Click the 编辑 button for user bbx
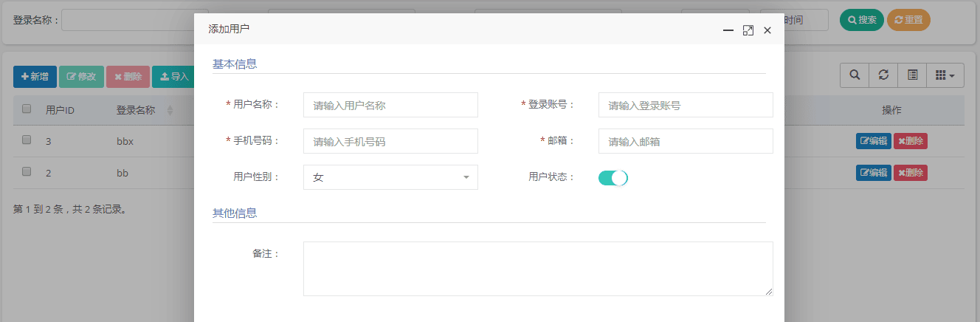The width and height of the screenshot is (980, 322). (x=874, y=141)
